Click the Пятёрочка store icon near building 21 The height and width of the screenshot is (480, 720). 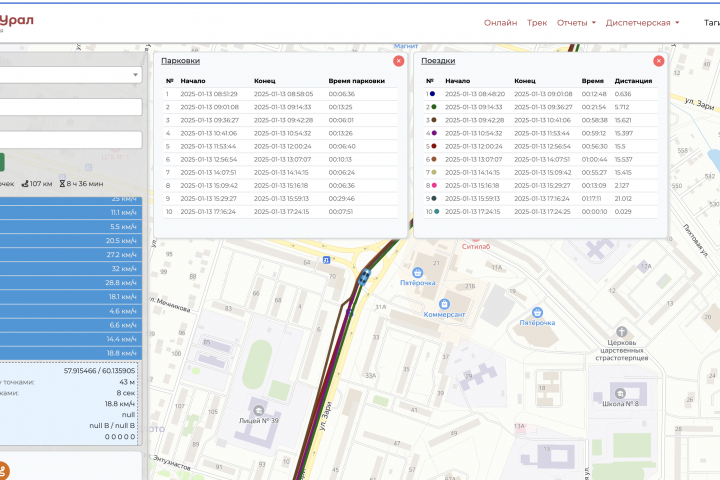click(417, 272)
